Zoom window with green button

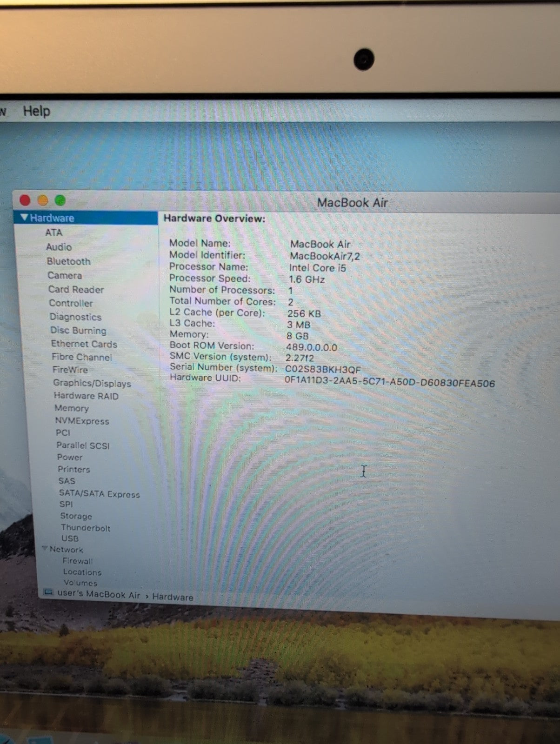pos(60,200)
